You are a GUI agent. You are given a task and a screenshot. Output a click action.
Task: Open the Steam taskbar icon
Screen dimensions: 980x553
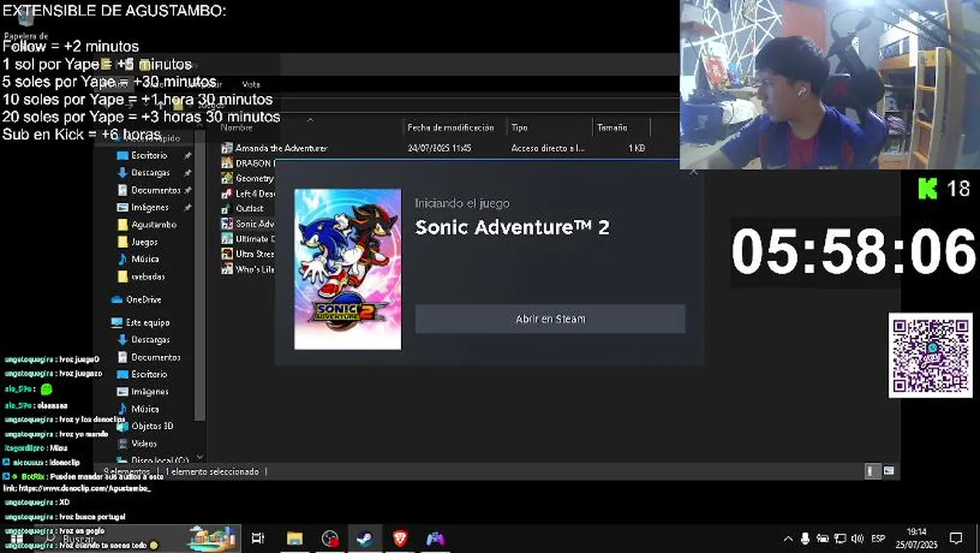point(365,538)
